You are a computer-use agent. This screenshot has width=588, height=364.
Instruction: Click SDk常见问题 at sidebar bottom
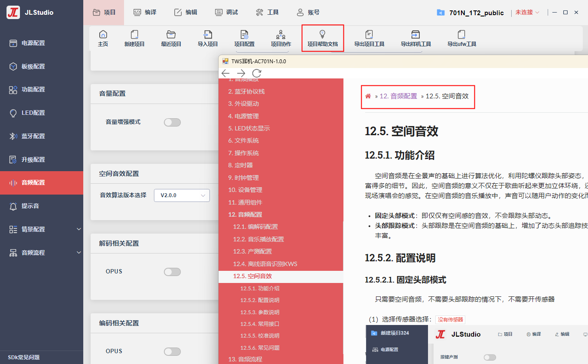click(24, 357)
